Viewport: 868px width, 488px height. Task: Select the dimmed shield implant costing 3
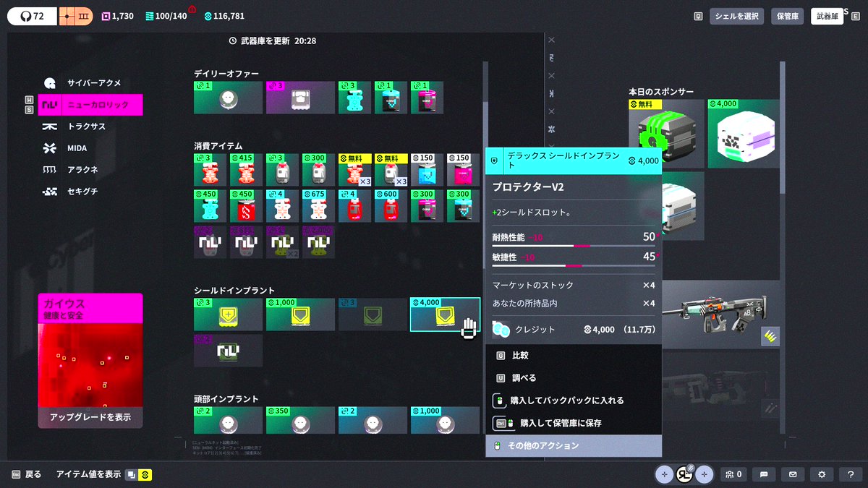(x=373, y=314)
